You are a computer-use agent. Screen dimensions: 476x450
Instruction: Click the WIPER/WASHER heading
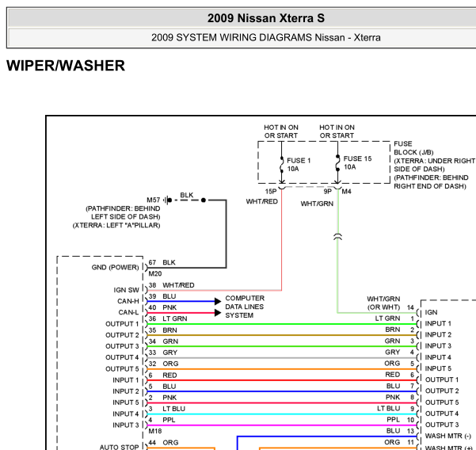pos(66,66)
